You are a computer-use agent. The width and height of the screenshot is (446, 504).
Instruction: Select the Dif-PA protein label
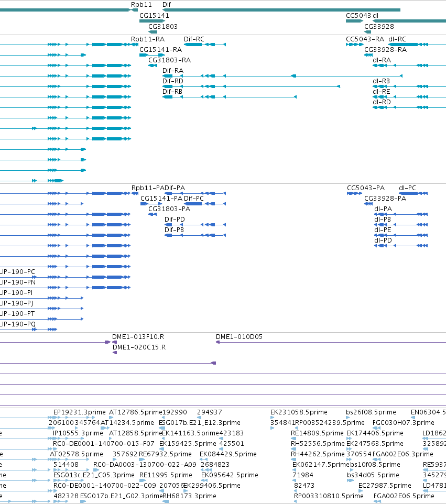point(175,188)
